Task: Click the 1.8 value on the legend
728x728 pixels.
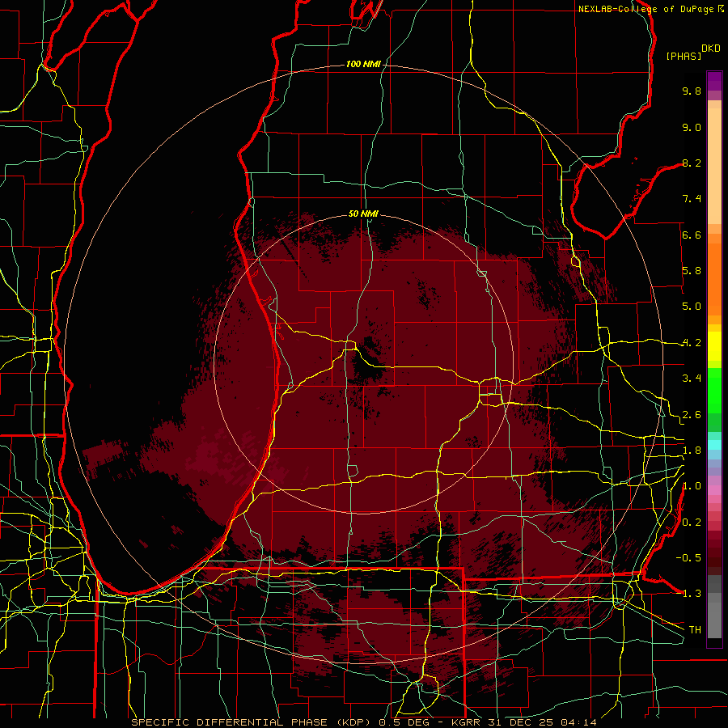Action: [x=692, y=451]
